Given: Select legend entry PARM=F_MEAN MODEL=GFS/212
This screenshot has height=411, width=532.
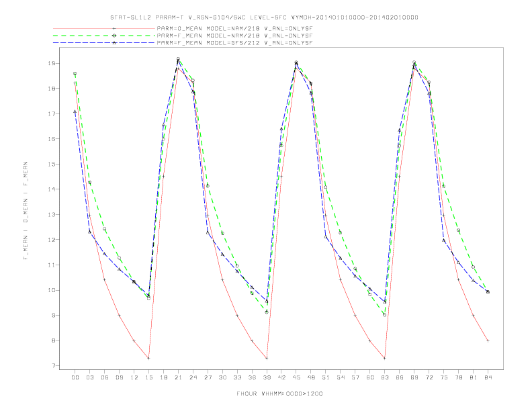Looking at the screenshot, I should pyautogui.click(x=234, y=43).
